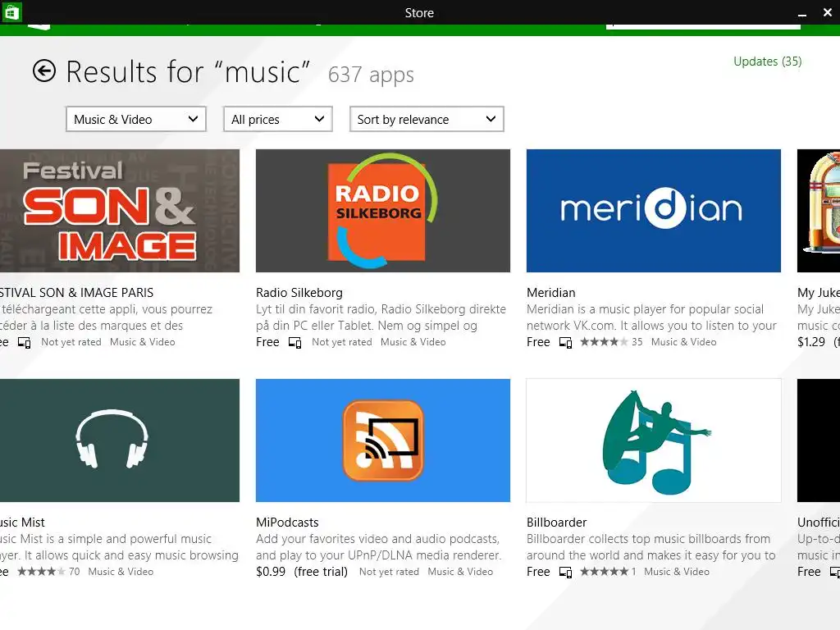Open the Radio Silkeborg app tile
840x630 pixels.
(383, 211)
